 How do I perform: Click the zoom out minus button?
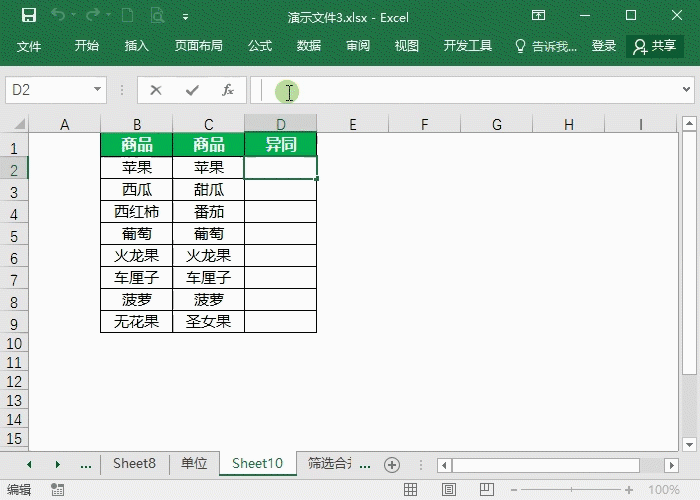pyautogui.click(x=514, y=490)
